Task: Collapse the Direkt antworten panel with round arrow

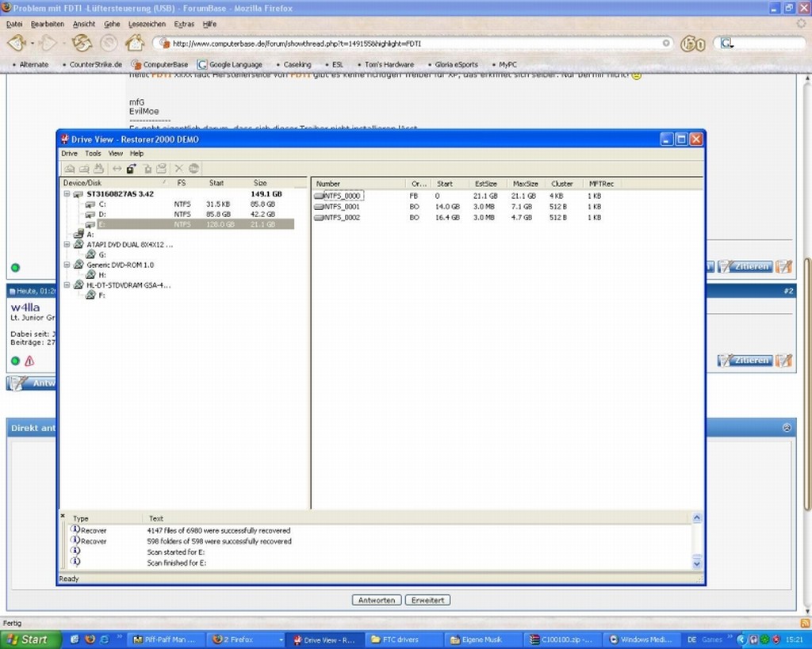Action: pos(787,428)
